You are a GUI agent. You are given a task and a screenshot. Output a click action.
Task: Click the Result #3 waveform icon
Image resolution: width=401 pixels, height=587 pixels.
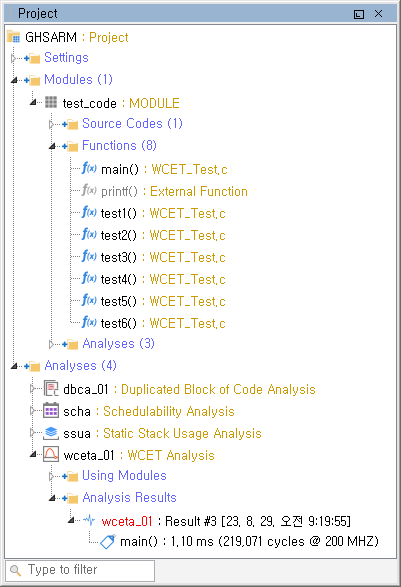tap(89, 520)
